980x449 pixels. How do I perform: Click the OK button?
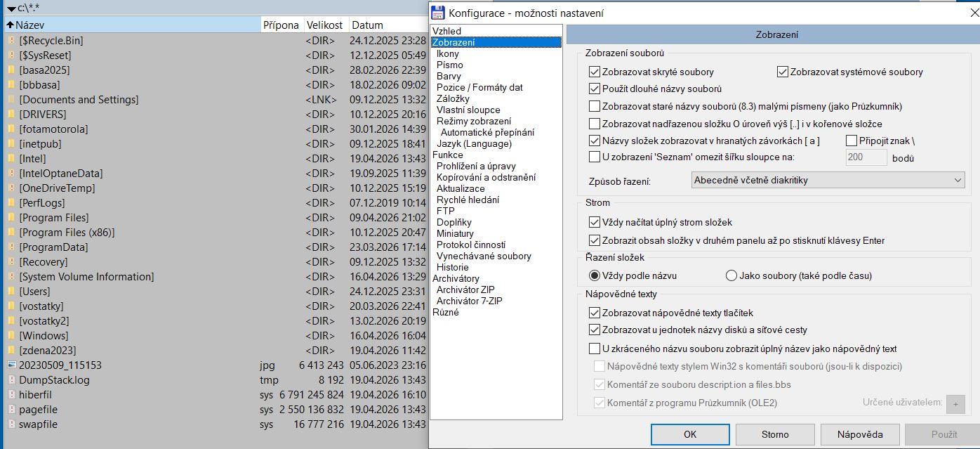pyautogui.click(x=690, y=434)
